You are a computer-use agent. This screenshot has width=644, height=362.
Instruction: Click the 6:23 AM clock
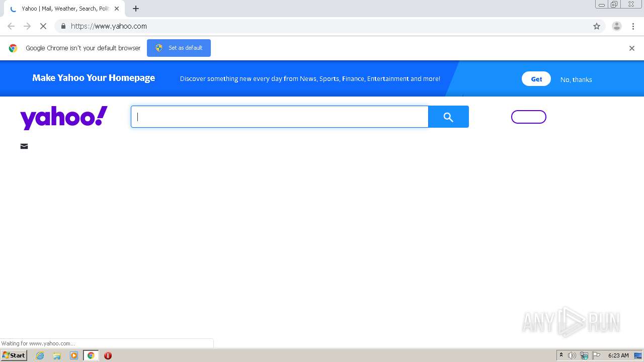618,355
